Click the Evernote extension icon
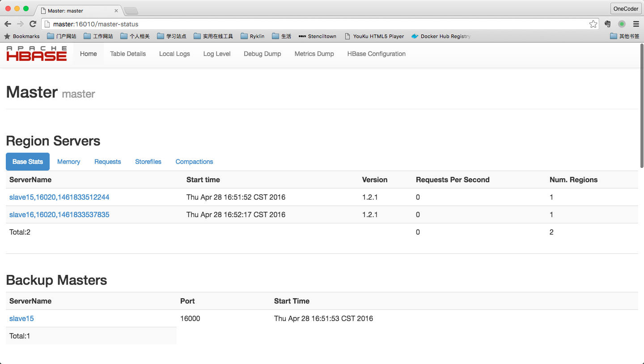The width and height of the screenshot is (644, 364). click(x=607, y=24)
